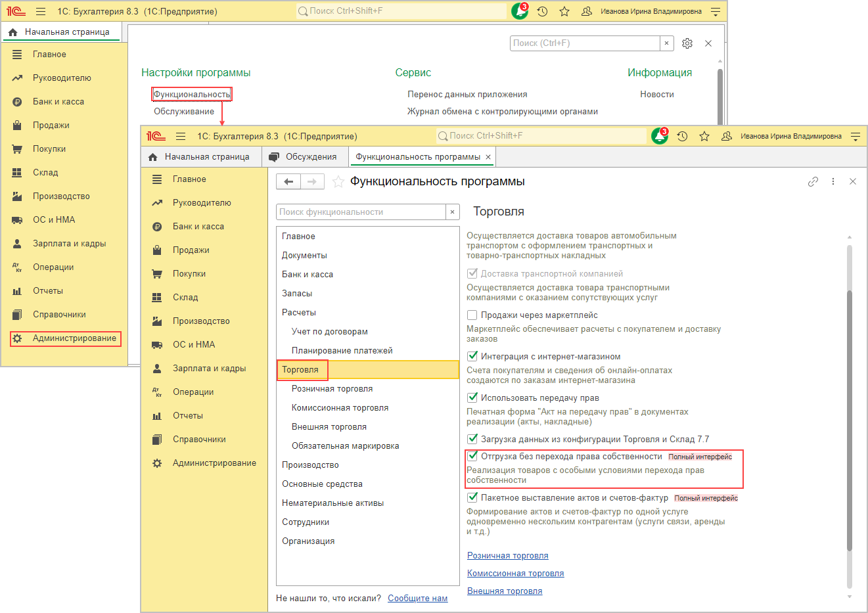Clear the Поиск (Ctrl+F) field in back window
Image resolution: width=868 pixels, height=613 pixels.
coord(666,43)
